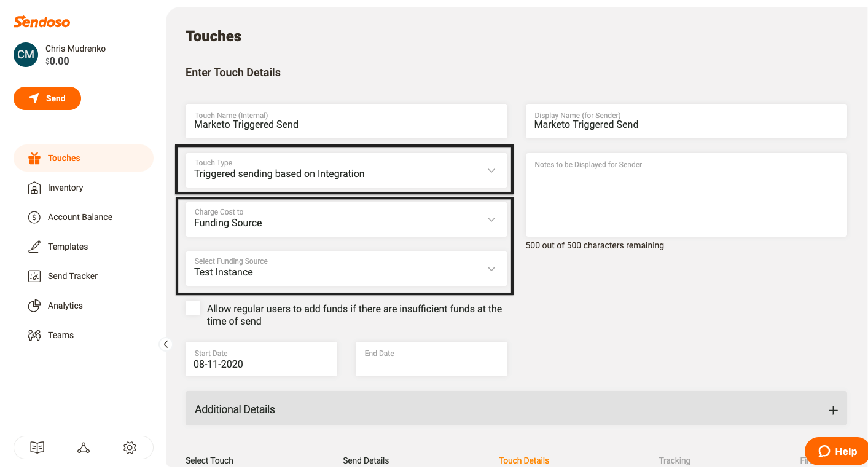Image resolution: width=868 pixels, height=474 pixels.
Task: Open the Charge Cost to dropdown
Action: 346,219
